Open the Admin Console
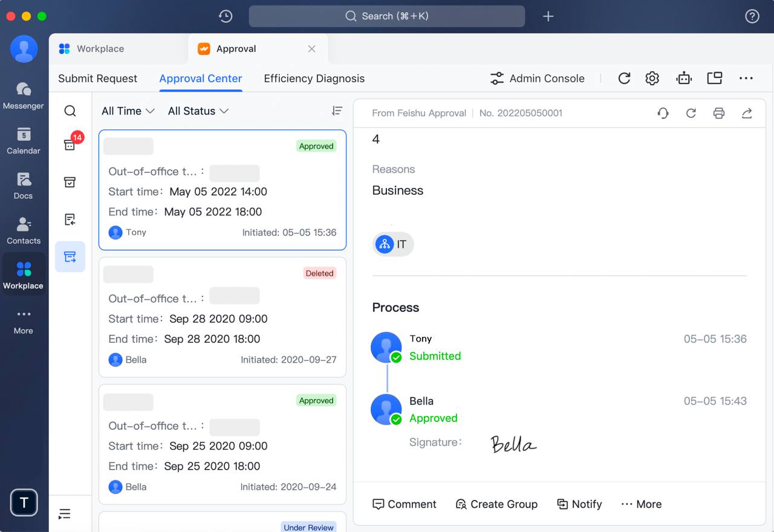Screen dimensions: 774x532 coord(538,78)
